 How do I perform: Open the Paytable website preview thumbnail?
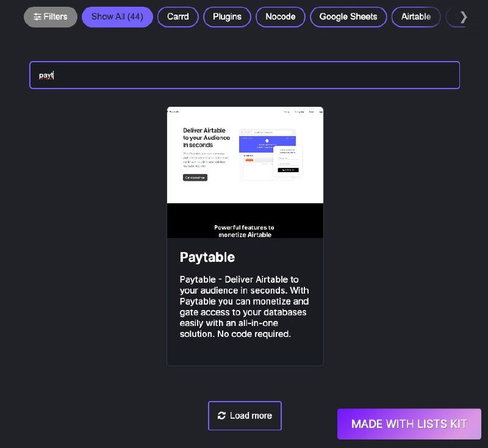(245, 173)
